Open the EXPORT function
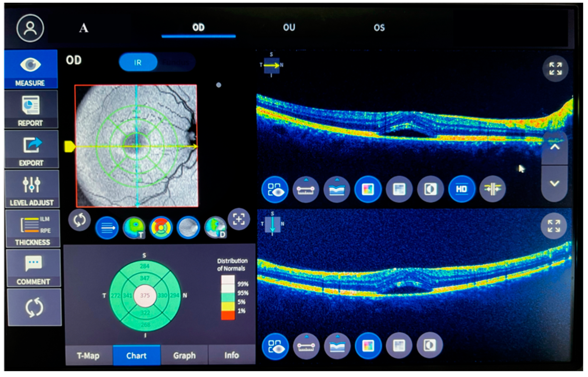 (31, 149)
